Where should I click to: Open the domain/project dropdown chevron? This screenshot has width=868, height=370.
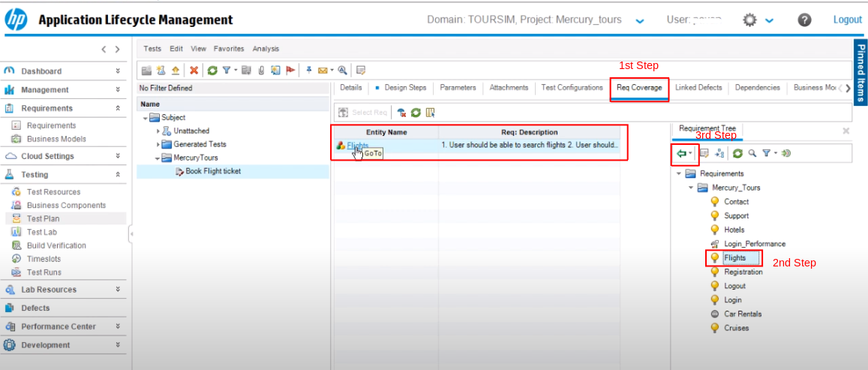click(639, 21)
